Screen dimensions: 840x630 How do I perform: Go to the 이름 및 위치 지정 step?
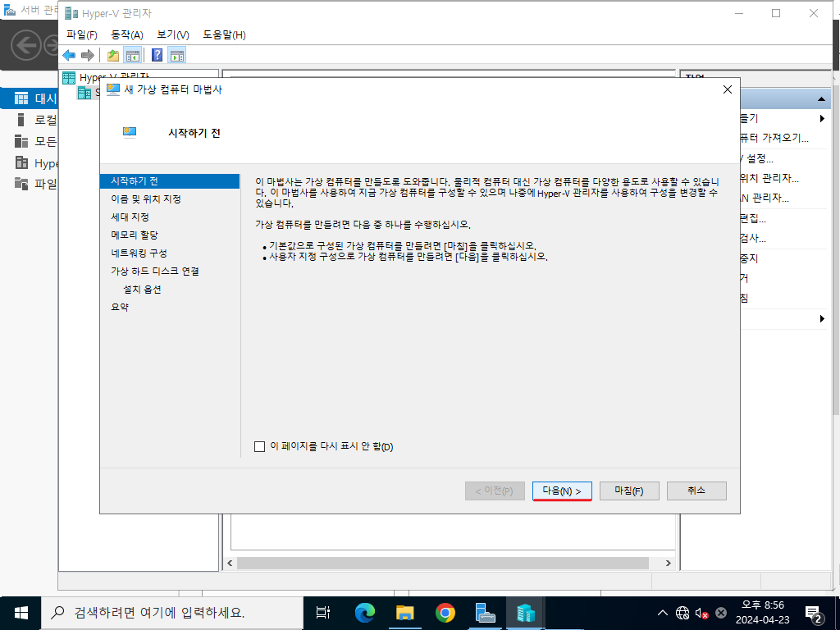point(146,199)
